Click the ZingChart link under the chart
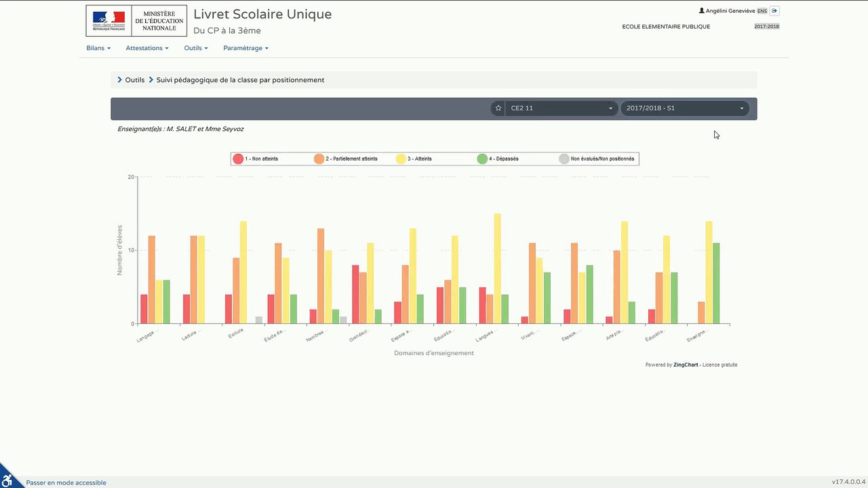The width and height of the screenshot is (868, 488). [686, 365]
